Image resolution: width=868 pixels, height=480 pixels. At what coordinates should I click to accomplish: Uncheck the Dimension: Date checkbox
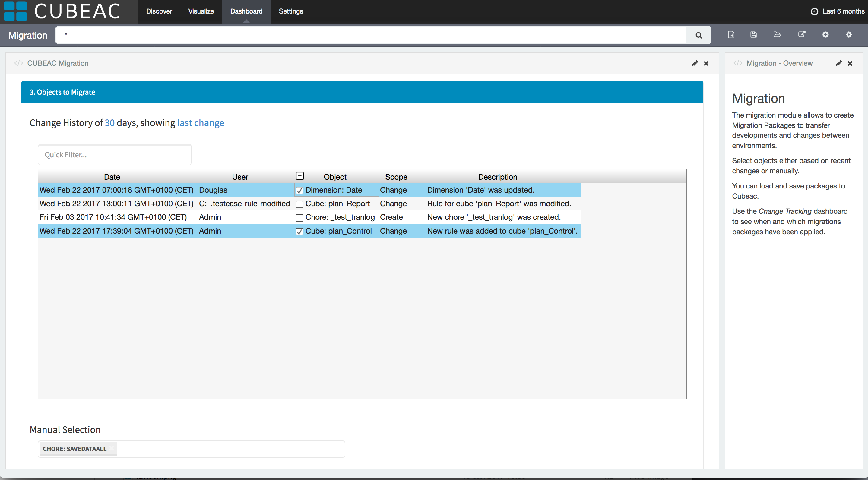point(299,191)
